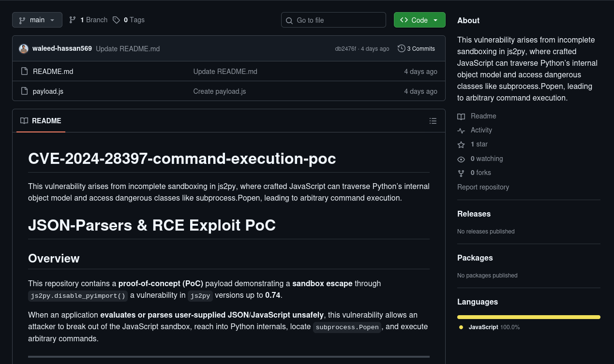Click the star icon in About

pos(461,145)
